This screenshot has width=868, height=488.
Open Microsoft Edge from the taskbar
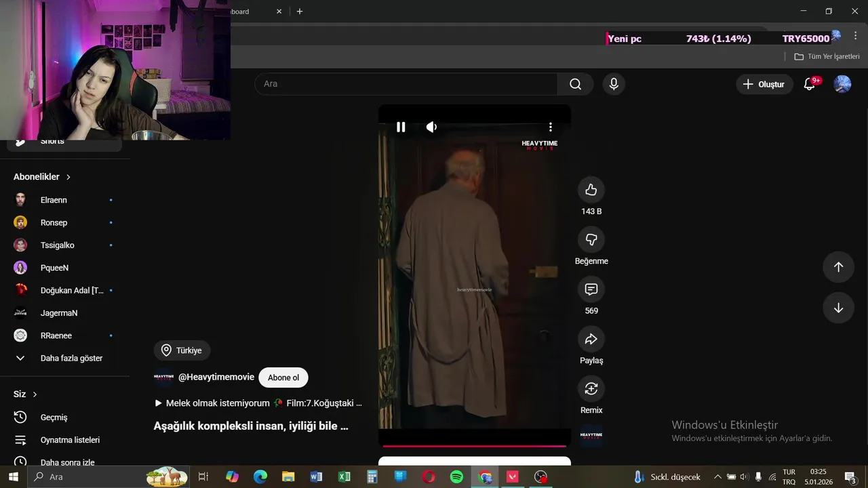pyautogui.click(x=260, y=477)
